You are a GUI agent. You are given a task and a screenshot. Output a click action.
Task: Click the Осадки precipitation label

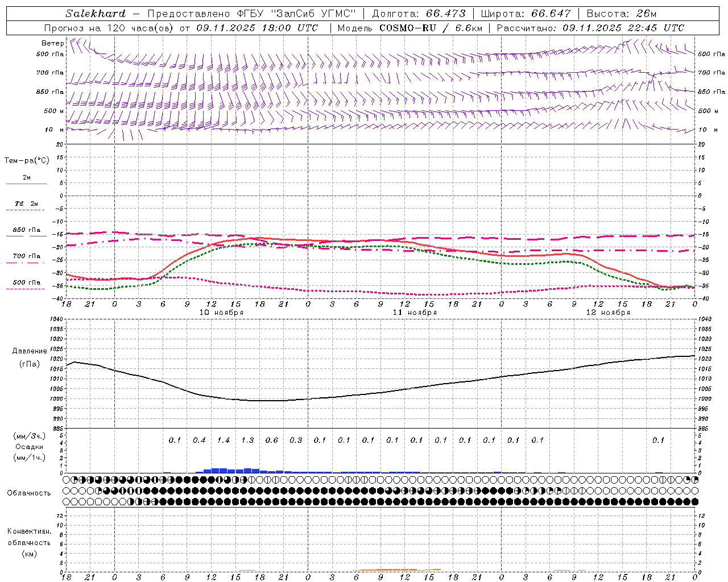click(30, 447)
